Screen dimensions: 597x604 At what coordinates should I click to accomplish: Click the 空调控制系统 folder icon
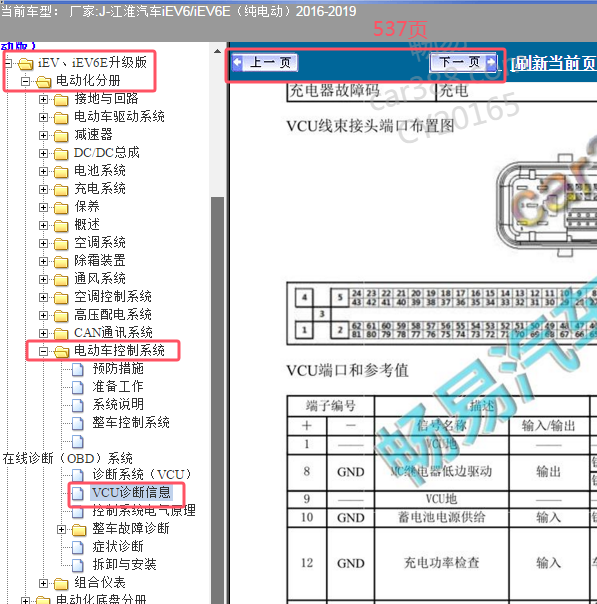tap(61, 298)
